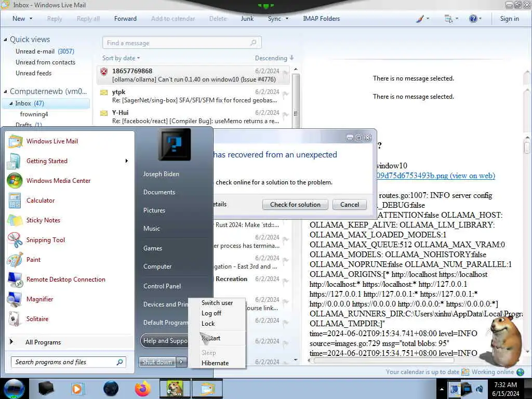Image resolution: width=532 pixels, height=399 pixels.
Task: Open the png view on web link
Action: click(x=436, y=176)
